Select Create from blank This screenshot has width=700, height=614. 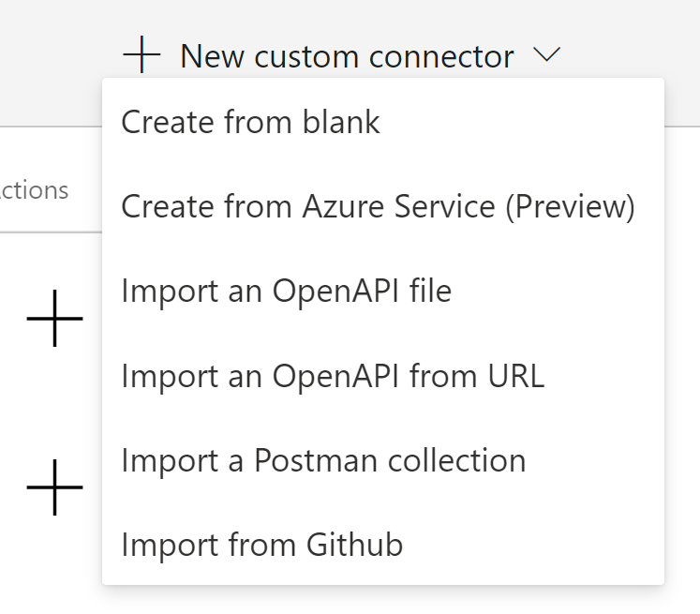250,122
